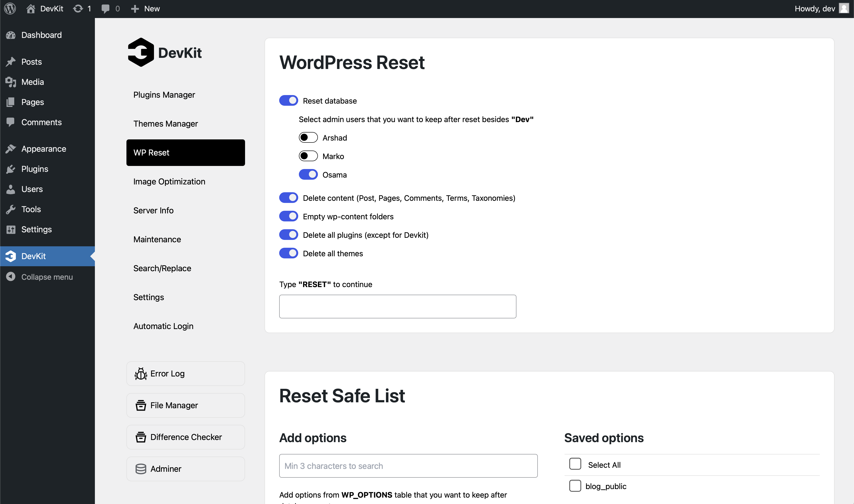Click the File Manager box icon

click(141, 405)
